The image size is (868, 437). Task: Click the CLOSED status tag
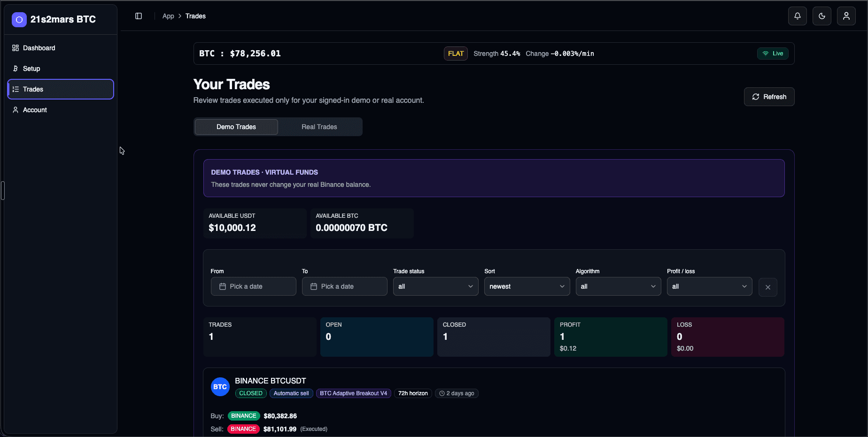pyautogui.click(x=251, y=393)
